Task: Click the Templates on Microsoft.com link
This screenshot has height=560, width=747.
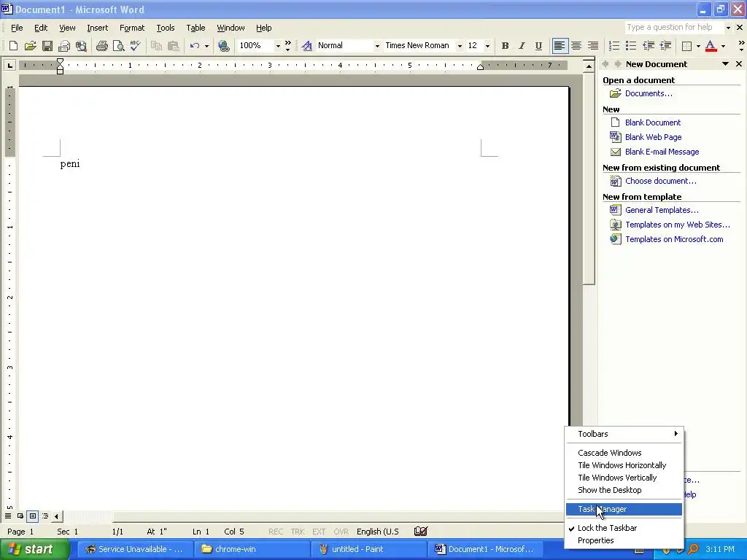Action: point(674,239)
